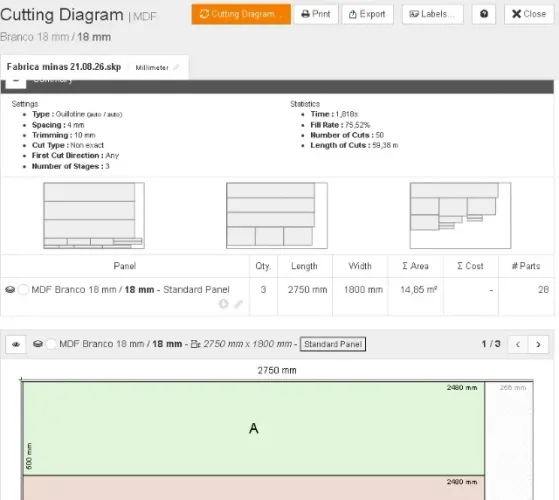
Task: Collapse the Summary section toggle
Action: (x=16, y=82)
